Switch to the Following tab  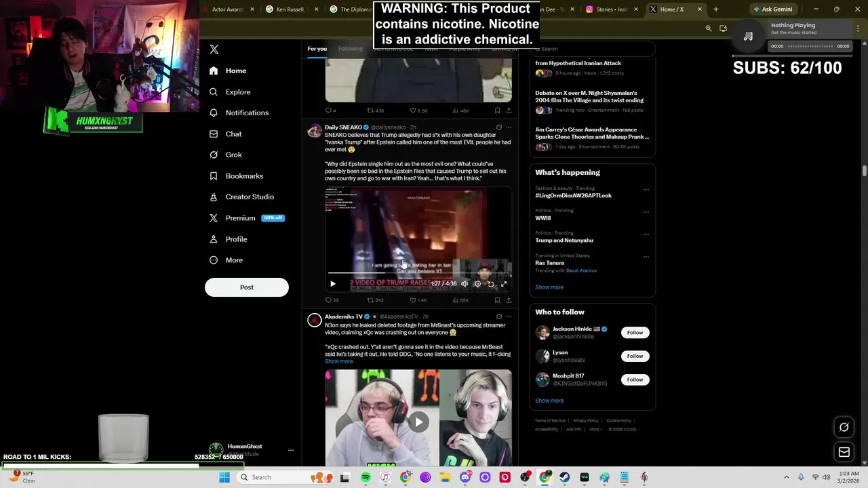[x=351, y=49]
